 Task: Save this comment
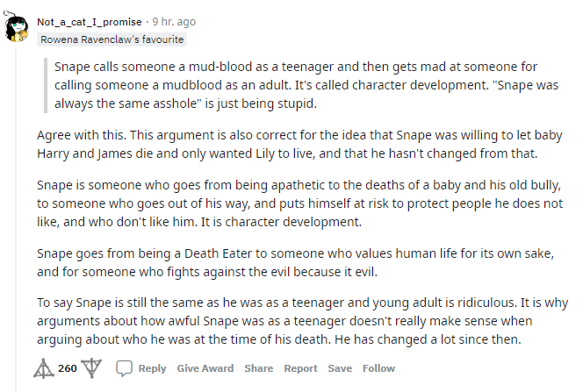[x=340, y=368]
